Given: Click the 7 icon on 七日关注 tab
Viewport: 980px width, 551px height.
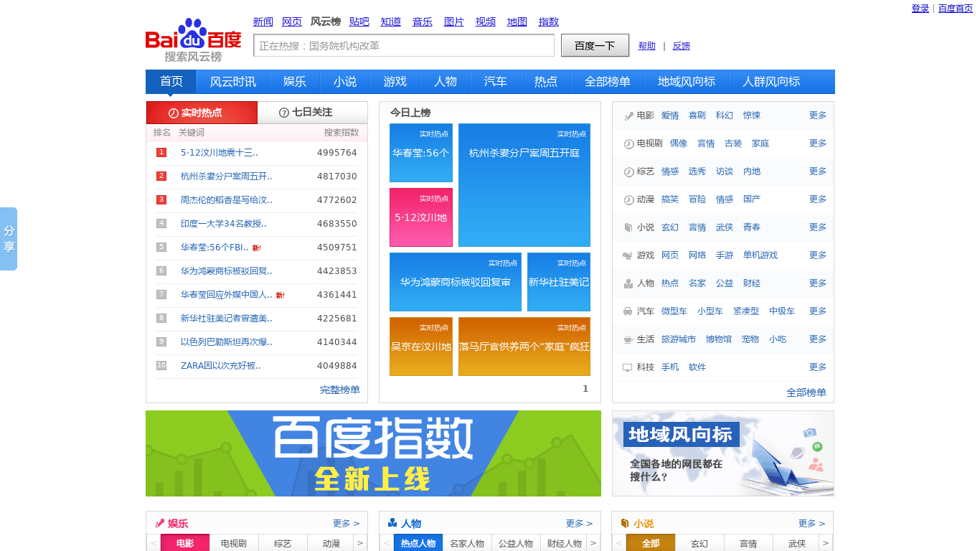Looking at the screenshot, I should click(x=284, y=113).
